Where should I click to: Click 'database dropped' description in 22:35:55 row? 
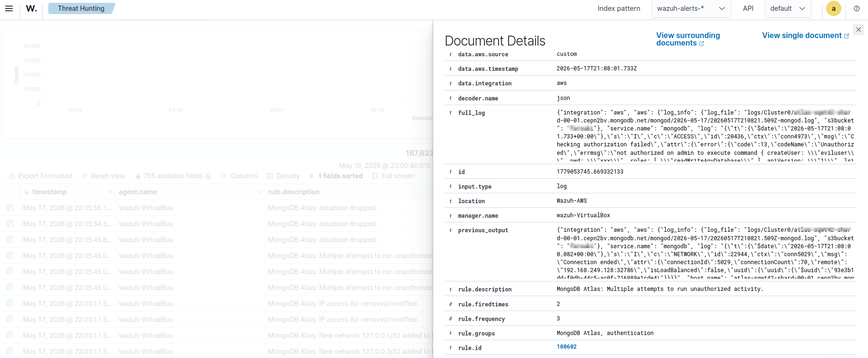click(323, 208)
